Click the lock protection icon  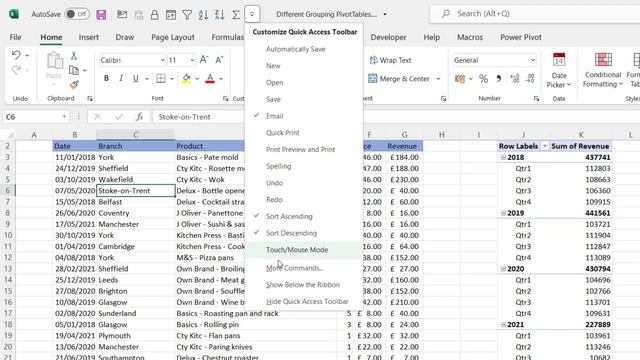click(155, 15)
